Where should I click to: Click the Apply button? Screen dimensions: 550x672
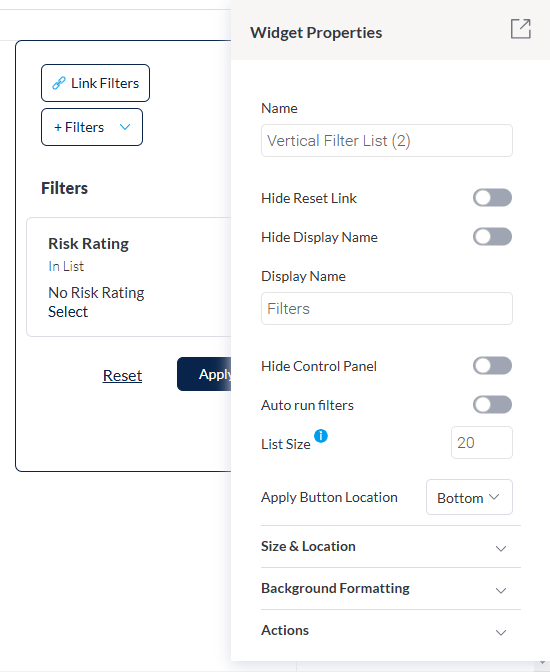[x=204, y=374]
